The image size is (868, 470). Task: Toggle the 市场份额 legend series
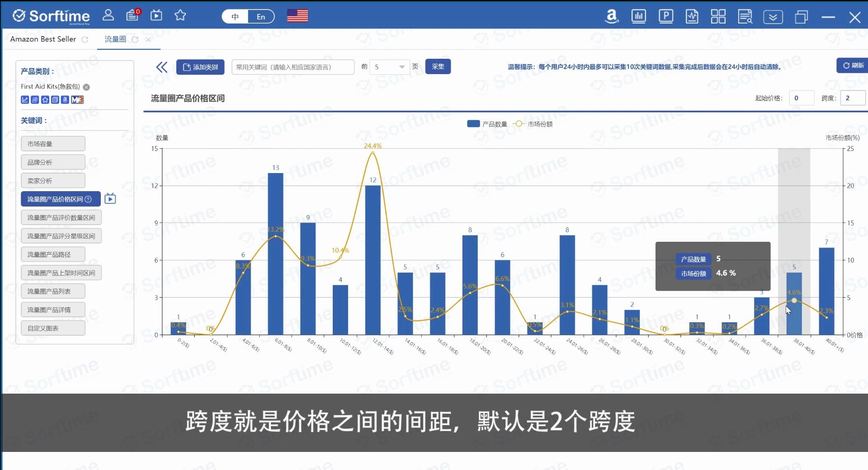pos(533,124)
